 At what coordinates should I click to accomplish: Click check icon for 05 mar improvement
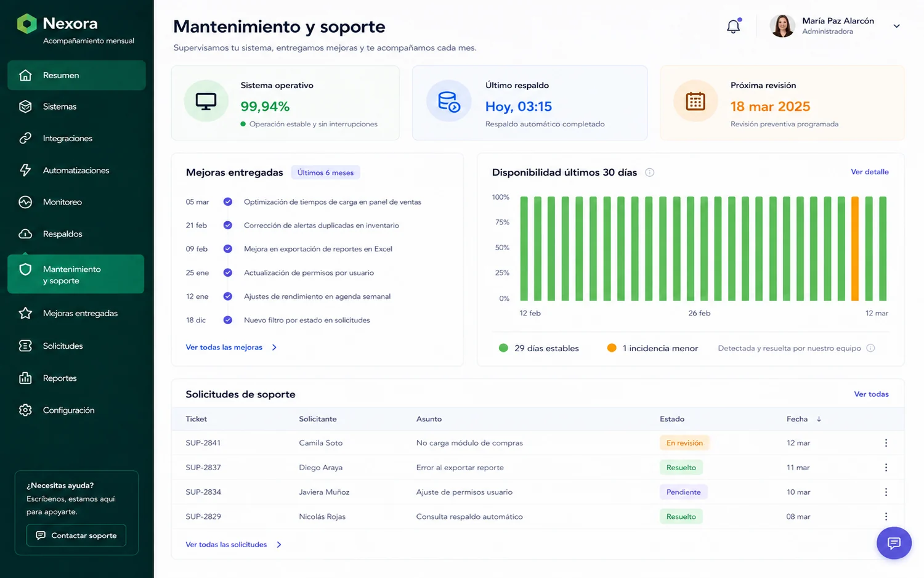(x=227, y=201)
